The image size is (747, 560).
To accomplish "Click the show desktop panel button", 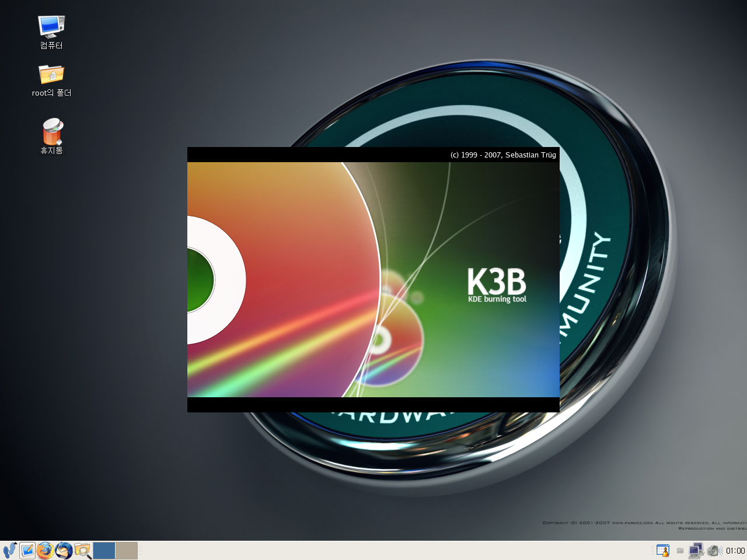I will click(27, 550).
